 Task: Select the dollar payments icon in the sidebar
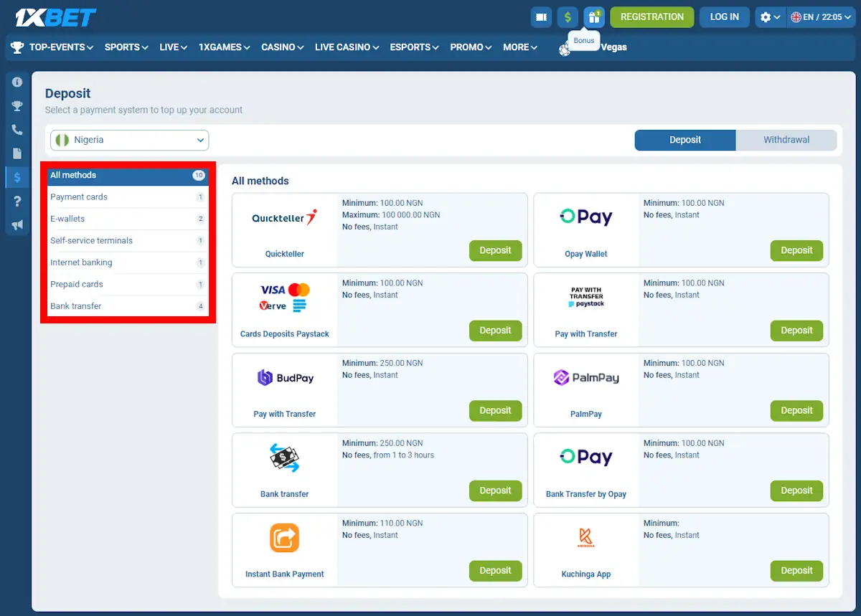click(17, 177)
